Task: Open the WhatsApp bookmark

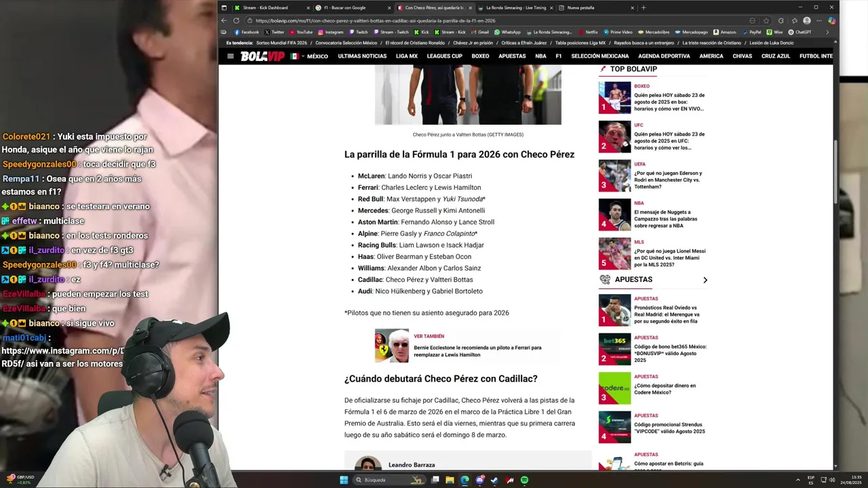Action: pyautogui.click(x=507, y=32)
